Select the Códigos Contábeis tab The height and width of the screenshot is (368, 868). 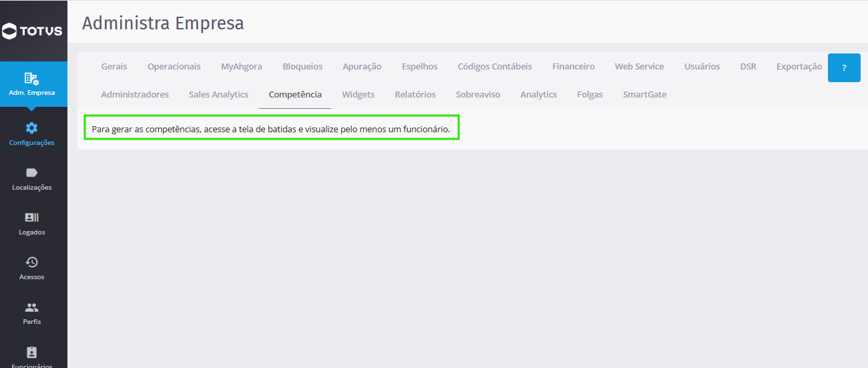[495, 66]
